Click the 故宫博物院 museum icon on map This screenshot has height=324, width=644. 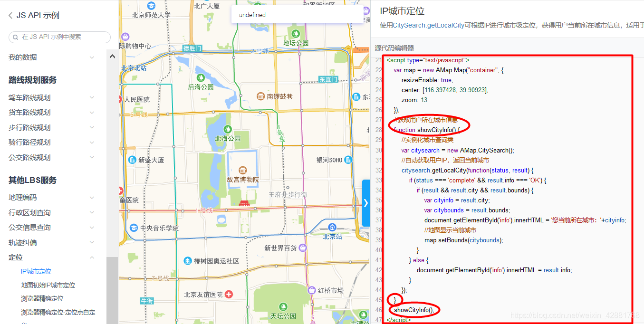[x=243, y=170]
